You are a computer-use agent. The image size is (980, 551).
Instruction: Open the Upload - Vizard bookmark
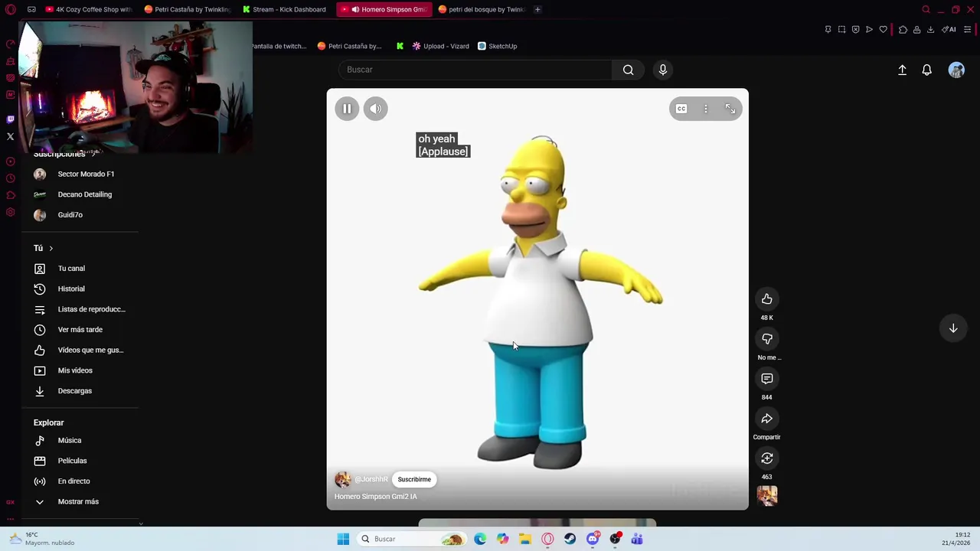[x=441, y=46]
